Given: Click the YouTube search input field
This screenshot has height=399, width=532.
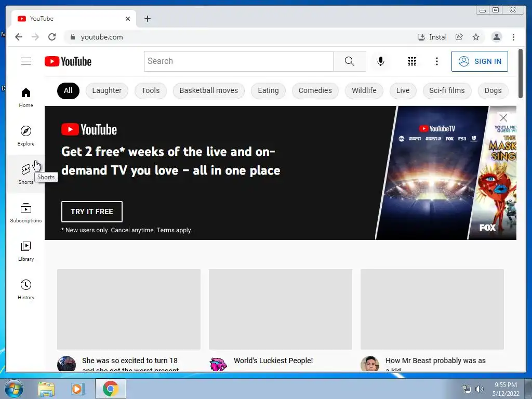Looking at the screenshot, I should pos(238,61).
